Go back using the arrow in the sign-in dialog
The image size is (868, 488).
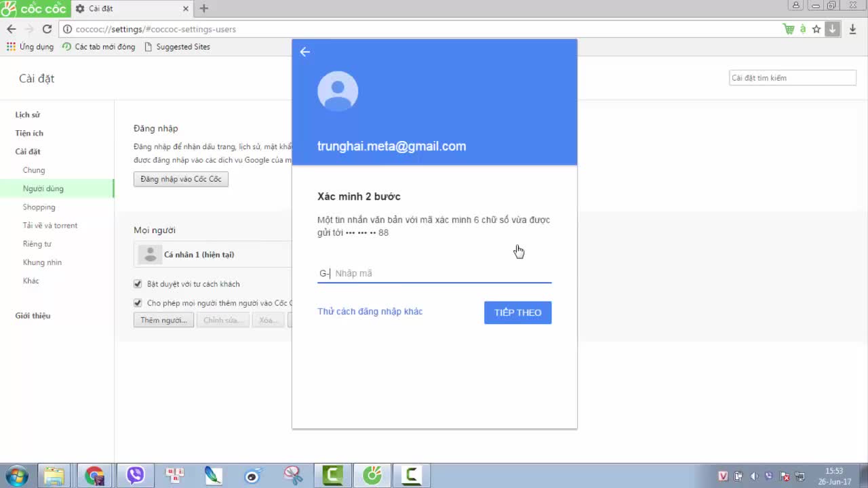point(305,52)
